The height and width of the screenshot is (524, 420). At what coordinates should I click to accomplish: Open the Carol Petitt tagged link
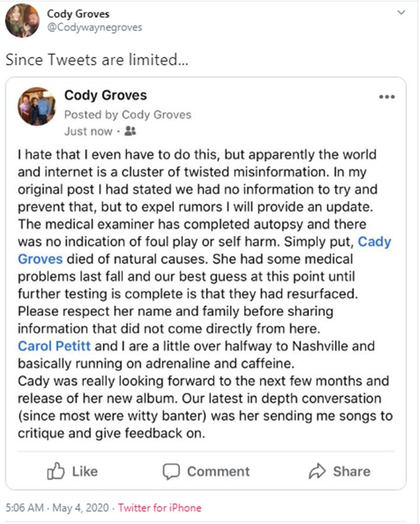point(55,346)
